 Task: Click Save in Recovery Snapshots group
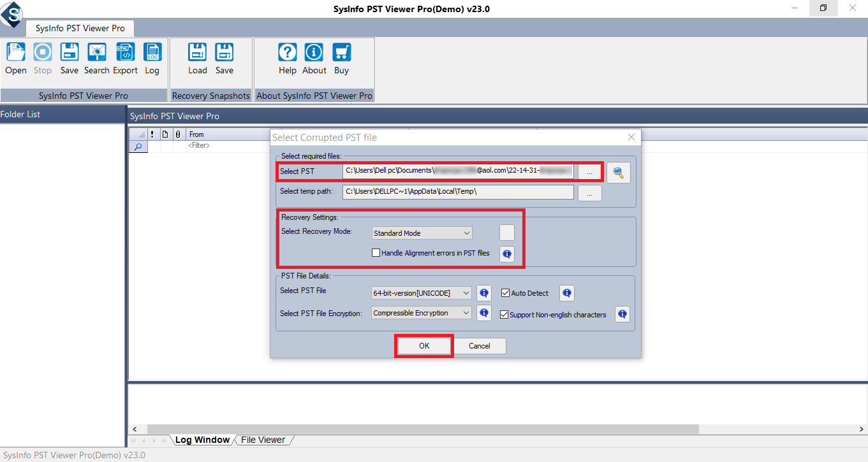(224, 59)
